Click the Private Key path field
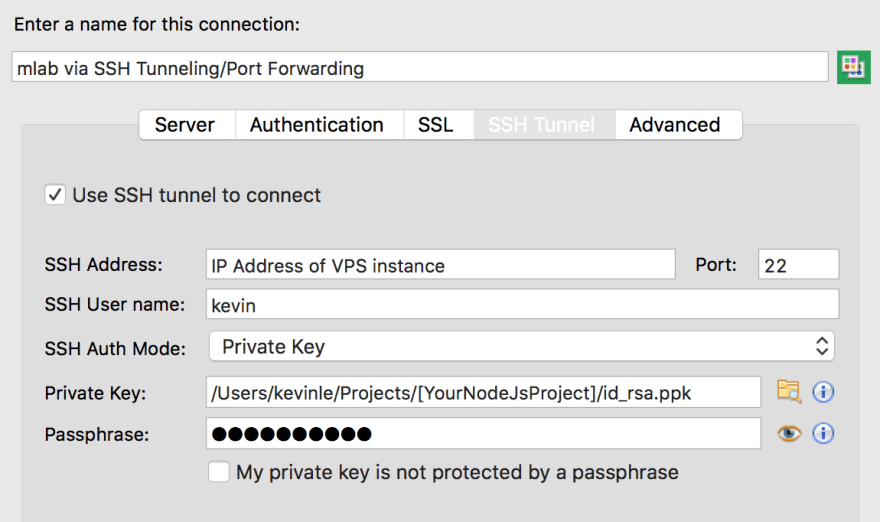This screenshot has width=880, height=522. pyautogui.click(x=483, y=392)
